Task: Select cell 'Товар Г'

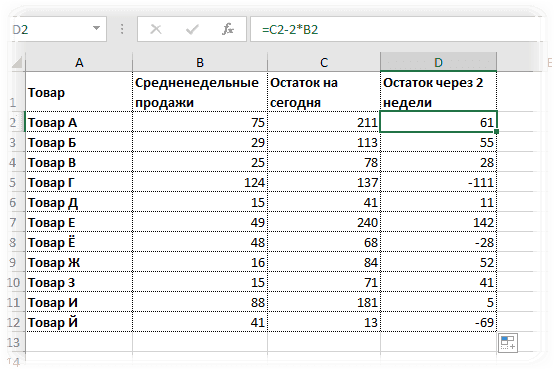Action: (79, 182)
